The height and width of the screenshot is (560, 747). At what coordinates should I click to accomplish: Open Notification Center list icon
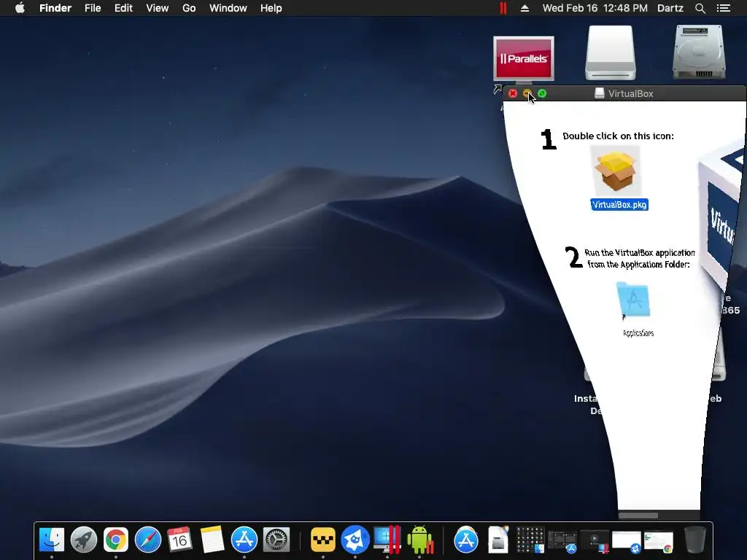click(x=723, y=8)
